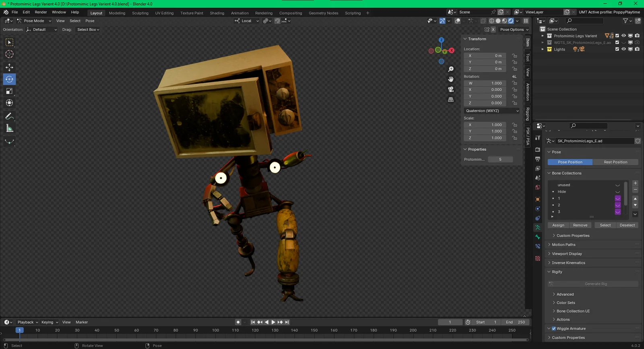This screenshot has width=644, height=349.
Task: Open the Output properties printer icon
Action: click(538, 159)
